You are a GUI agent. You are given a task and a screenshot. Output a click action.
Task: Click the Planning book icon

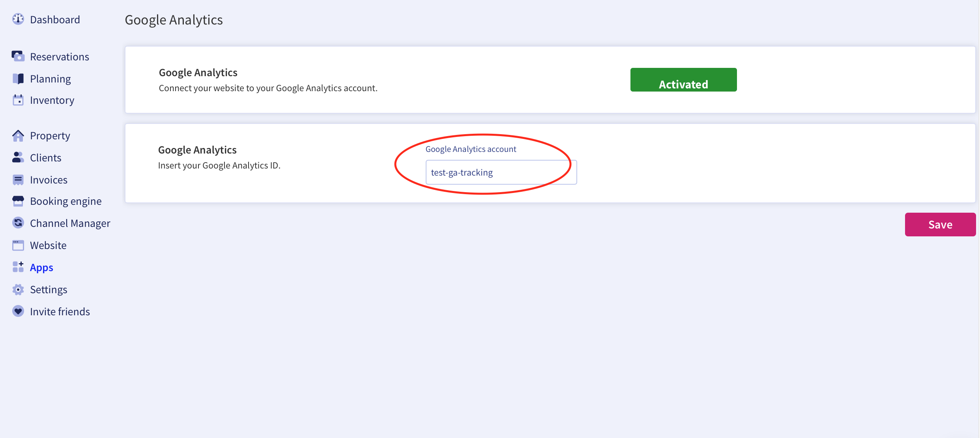click(18, 79)
